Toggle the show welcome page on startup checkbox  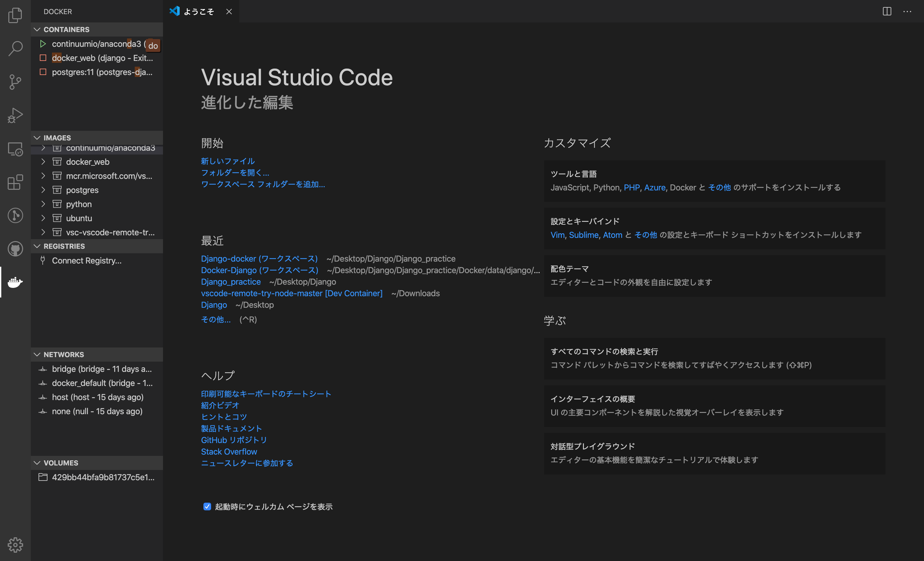coord(207,507)
